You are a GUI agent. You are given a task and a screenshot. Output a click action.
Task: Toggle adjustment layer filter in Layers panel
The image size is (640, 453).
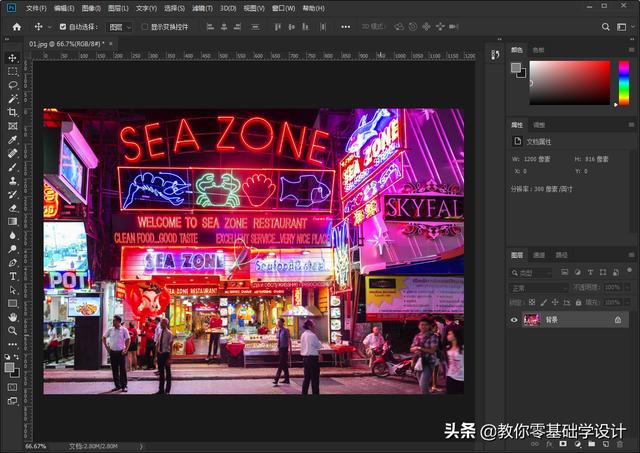click(578, 272)
